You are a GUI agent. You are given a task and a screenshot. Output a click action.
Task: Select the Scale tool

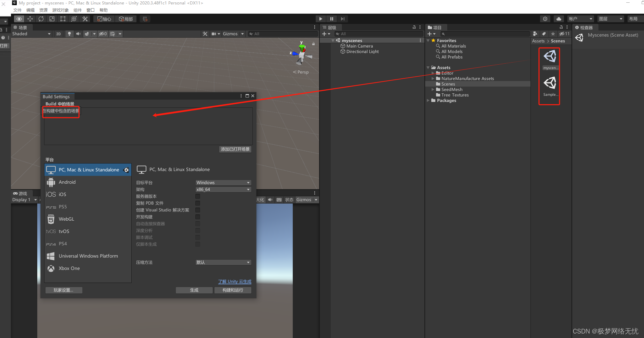coord(52,19)
